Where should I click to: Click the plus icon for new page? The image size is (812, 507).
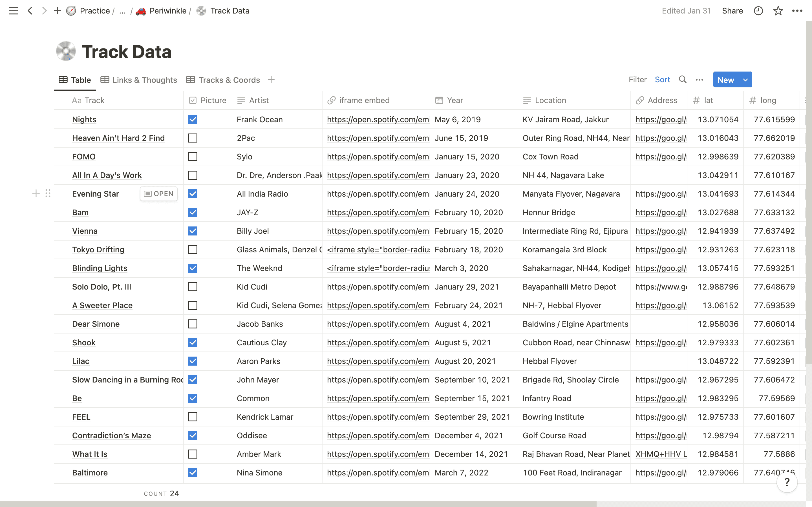pyautogui.click(x=58, y=11)
